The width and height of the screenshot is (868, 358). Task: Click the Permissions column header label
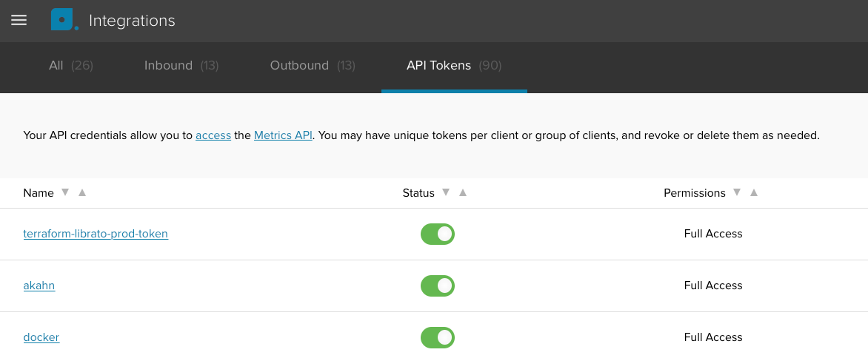click(695, 193)
